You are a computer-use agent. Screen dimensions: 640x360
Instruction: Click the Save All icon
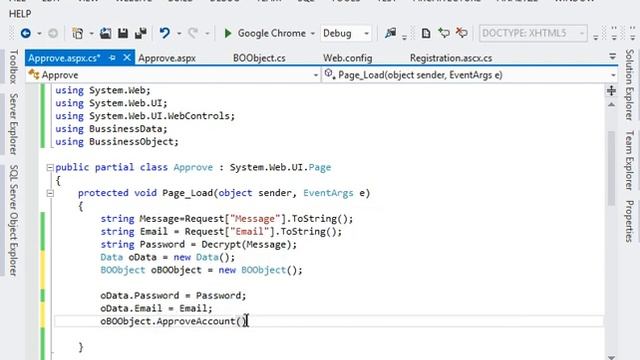(140, 33)
